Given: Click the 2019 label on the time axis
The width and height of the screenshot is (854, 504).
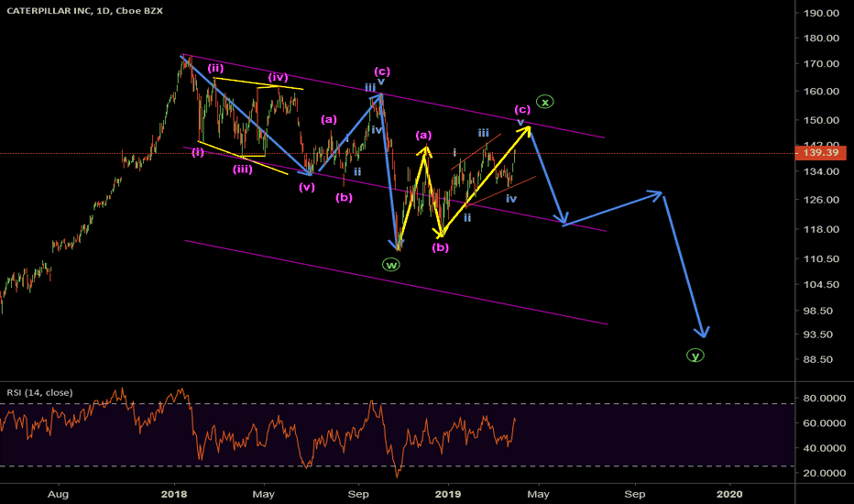Looking at the screenshot, I should [448, 494].
